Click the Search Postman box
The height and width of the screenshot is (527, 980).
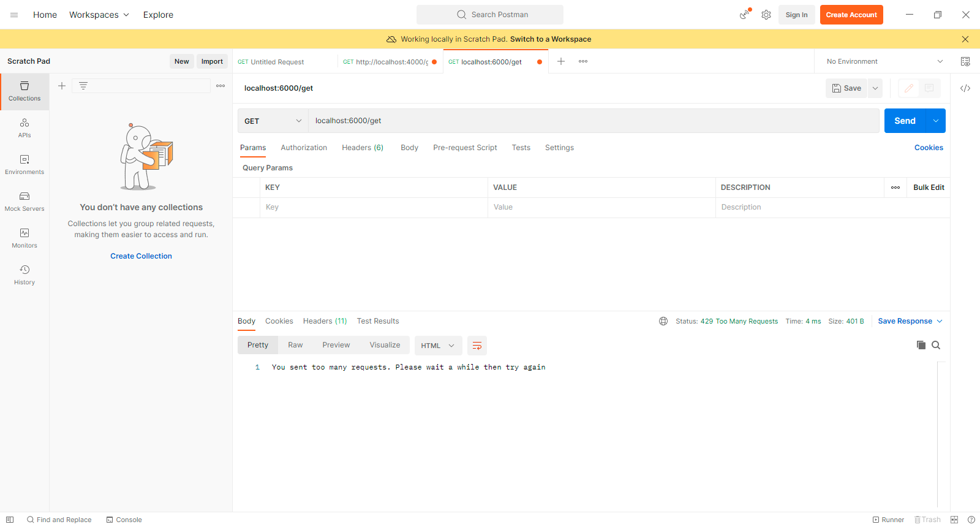490,15
